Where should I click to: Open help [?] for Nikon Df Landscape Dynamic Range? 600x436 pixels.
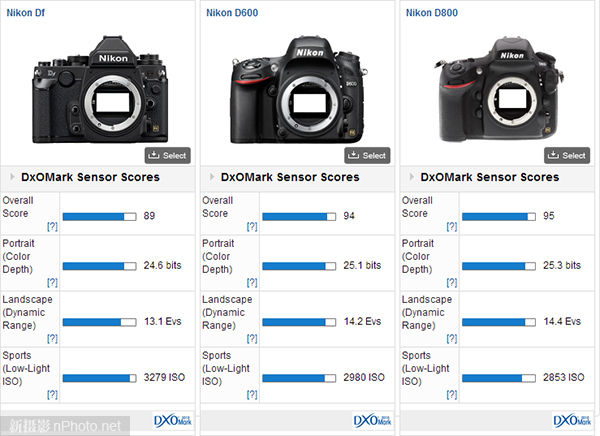pyautogui.click(x=52, y=338)
